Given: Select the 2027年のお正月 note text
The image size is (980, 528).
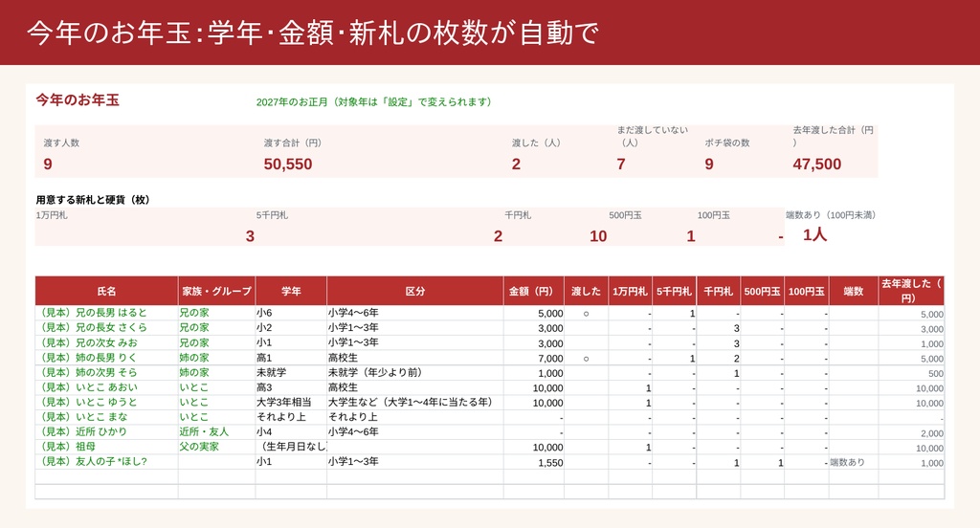Looking at the screenshot, I should [374, 101].
